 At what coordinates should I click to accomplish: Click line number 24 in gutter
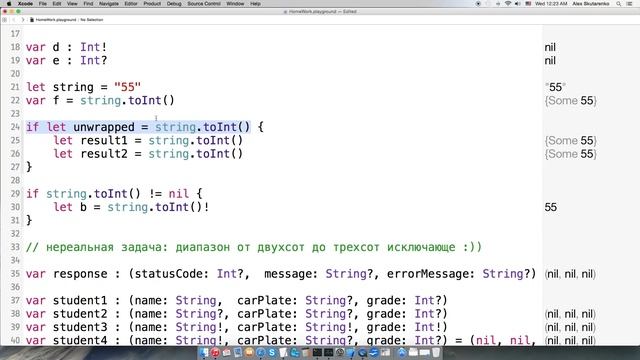[15, 127]
